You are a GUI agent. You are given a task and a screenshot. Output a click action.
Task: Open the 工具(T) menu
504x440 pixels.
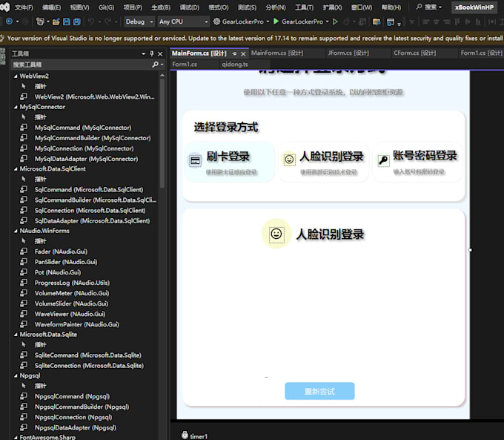304,7
